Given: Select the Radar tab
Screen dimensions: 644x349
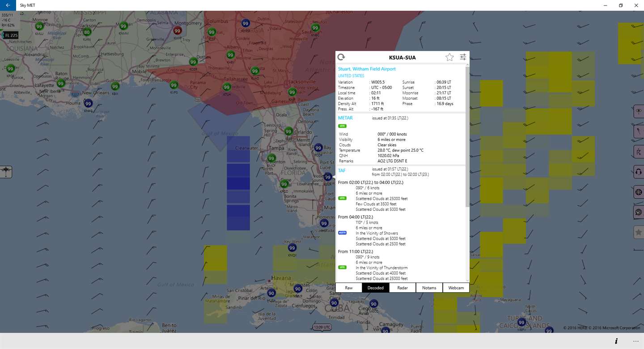Looking at the screenshot, I should pyautogui.click(x=402, y=288).
